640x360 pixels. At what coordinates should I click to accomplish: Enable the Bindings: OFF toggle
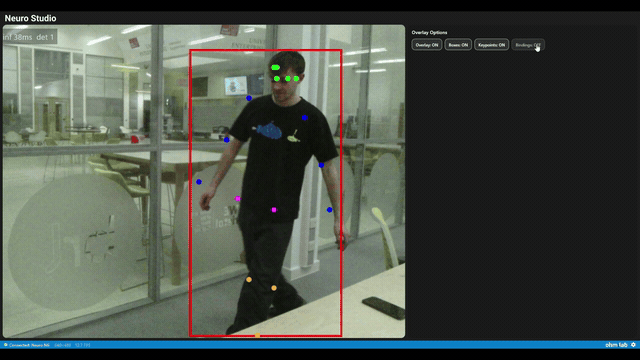(528, 45)
